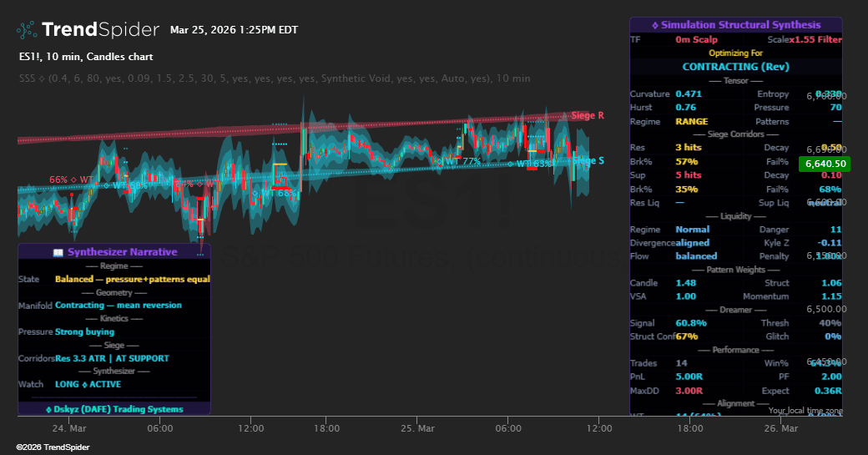Click the Simulation Structural Synthesis panel header
The width and height of the screenshot is (868, 455).
point(735,25)
